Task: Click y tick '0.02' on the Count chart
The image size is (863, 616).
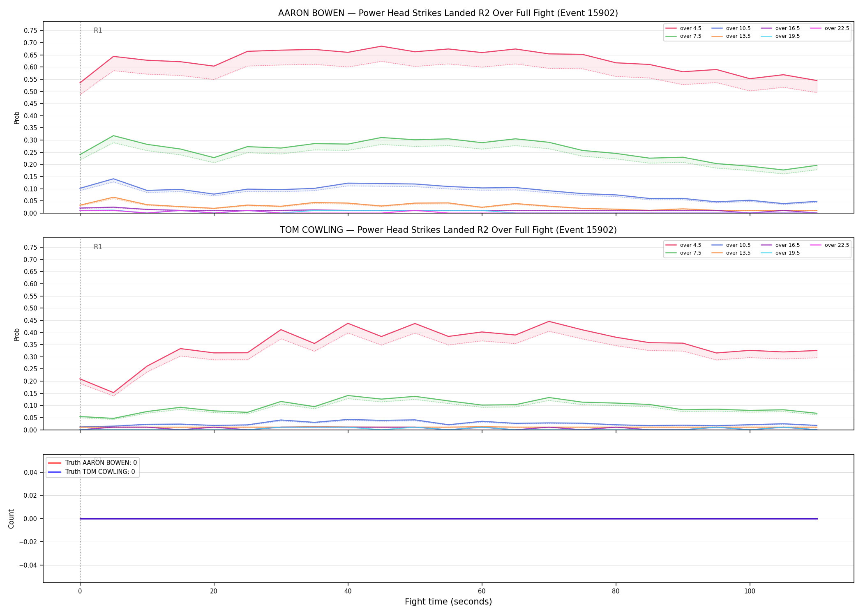Action: pyautogui.click(x=31, y=495)
